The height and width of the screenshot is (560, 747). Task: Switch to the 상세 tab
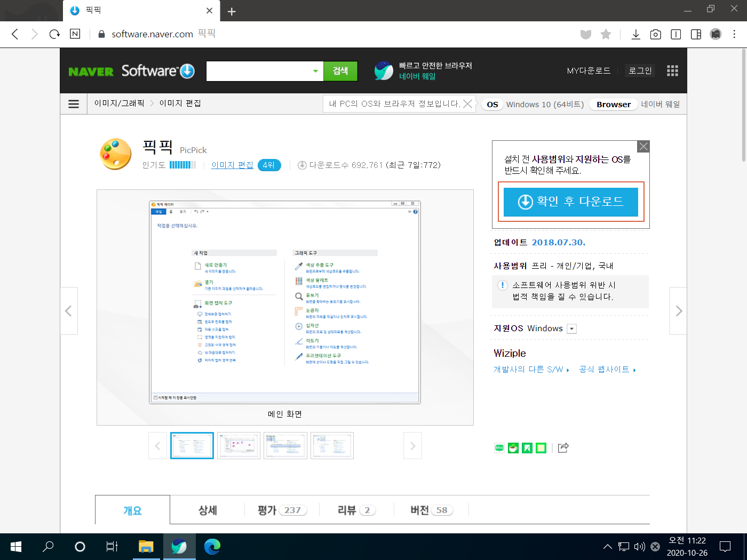(x=208, y=510)
